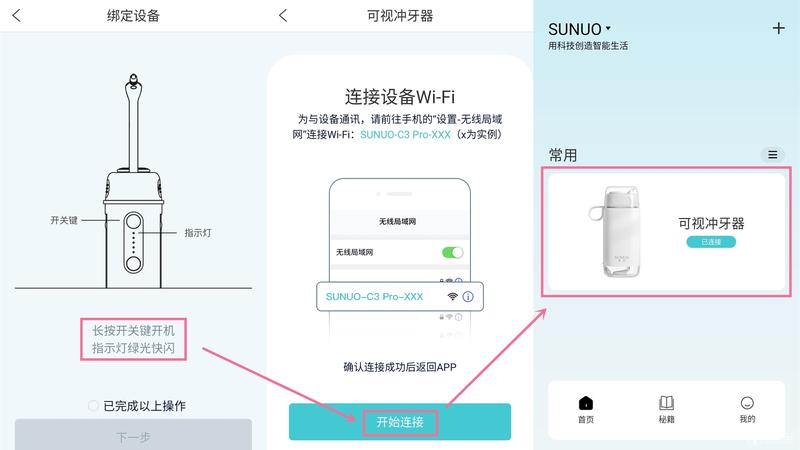Tap the Wi-Fi info icon for SUNUO-C3 Pro-XXX

coord(468,296)
